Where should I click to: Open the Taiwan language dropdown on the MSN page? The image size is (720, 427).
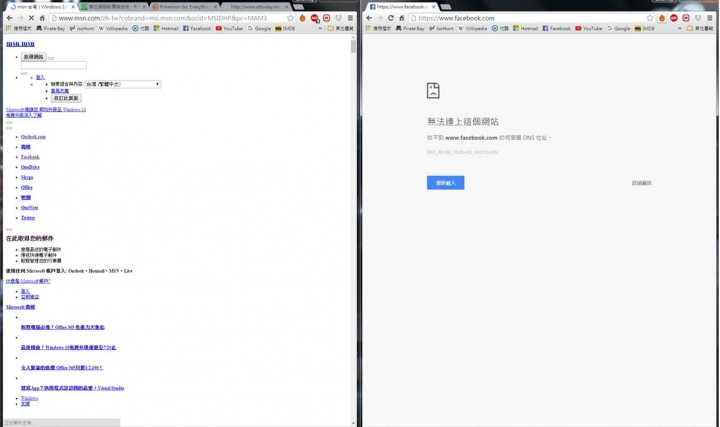click(123, 84)
